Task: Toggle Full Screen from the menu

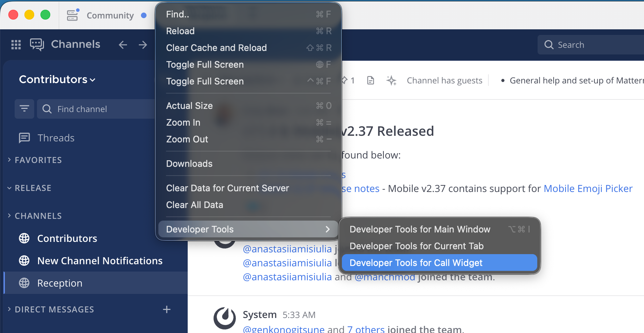Action: tap(205, 64)
